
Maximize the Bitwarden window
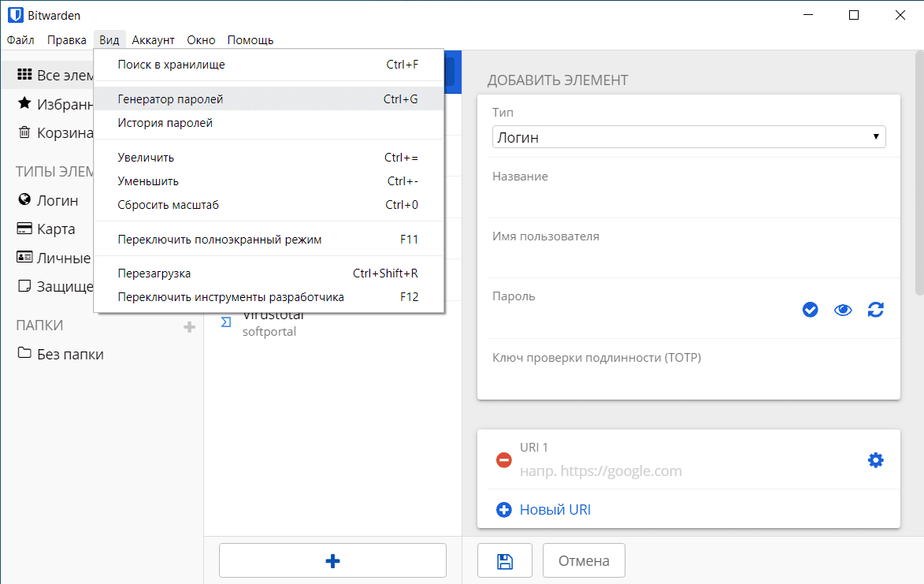[x=854, y=15]
